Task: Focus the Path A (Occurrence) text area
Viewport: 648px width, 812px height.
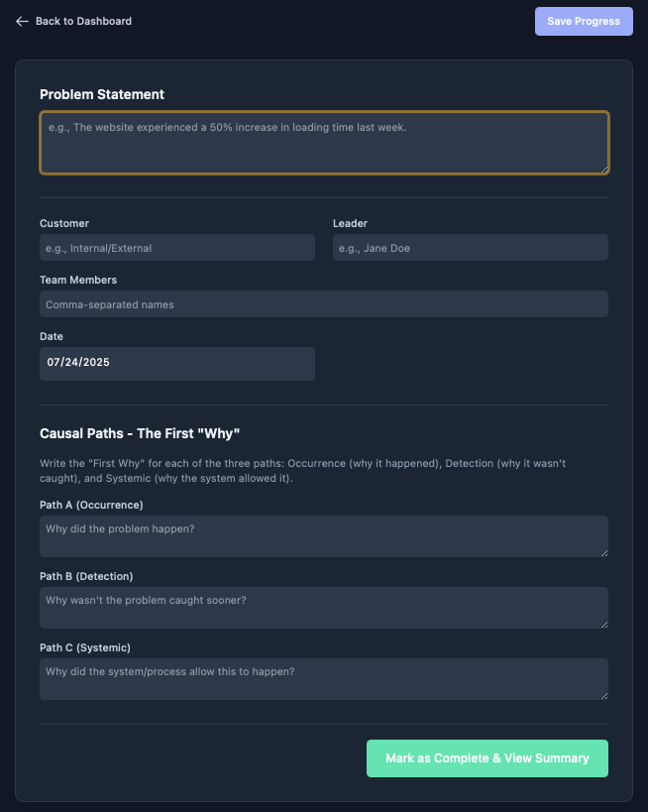Action: point(323,536)
